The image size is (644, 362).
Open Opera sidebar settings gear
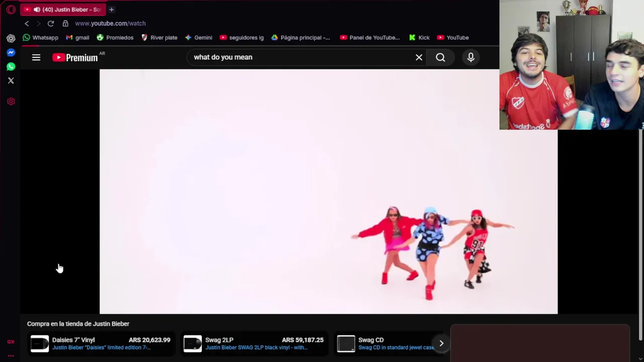tap(11, 102)
